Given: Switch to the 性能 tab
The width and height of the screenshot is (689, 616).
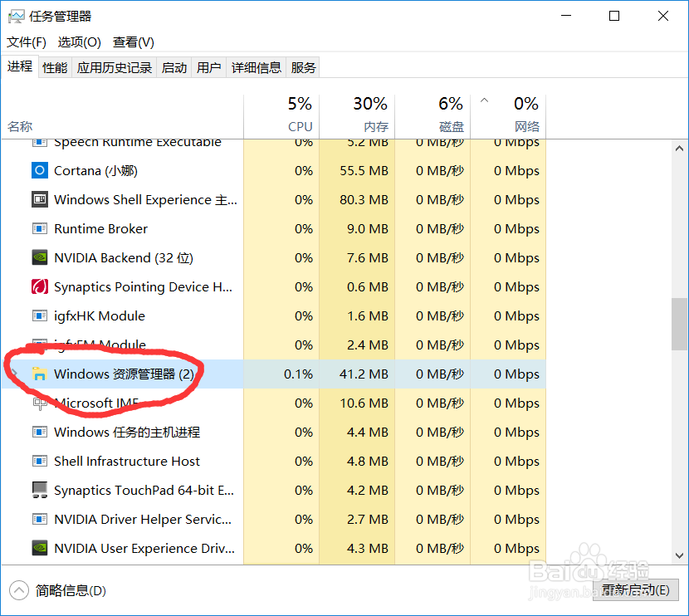Looking at the screenshot, I should (x=55, y=68).
